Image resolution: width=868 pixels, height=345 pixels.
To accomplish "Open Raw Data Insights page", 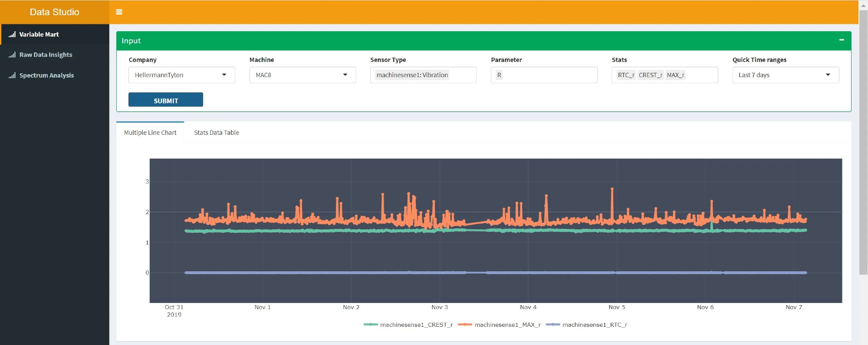I will [55, 55].
